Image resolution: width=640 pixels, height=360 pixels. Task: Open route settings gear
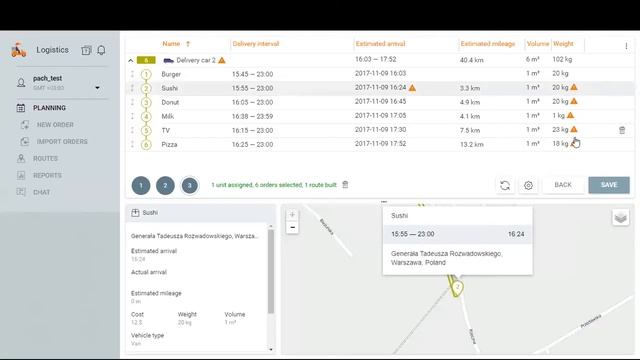528,185
